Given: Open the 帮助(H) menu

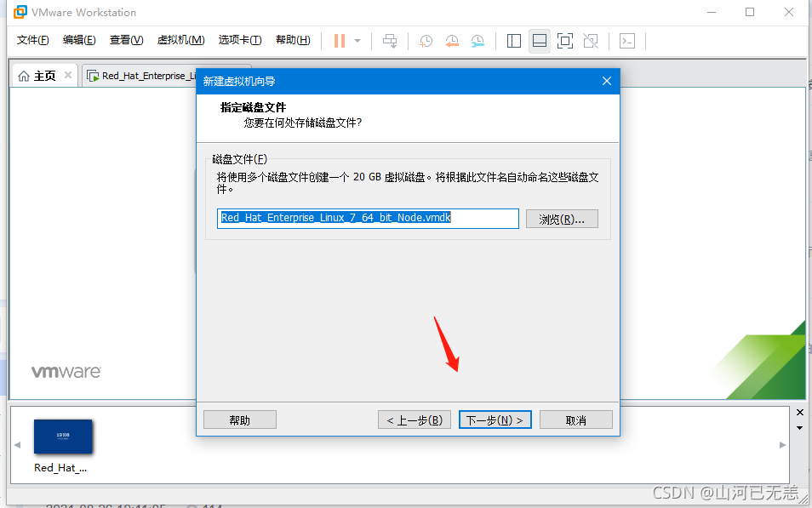Looking at the screenshot, I should pos(293,40).
